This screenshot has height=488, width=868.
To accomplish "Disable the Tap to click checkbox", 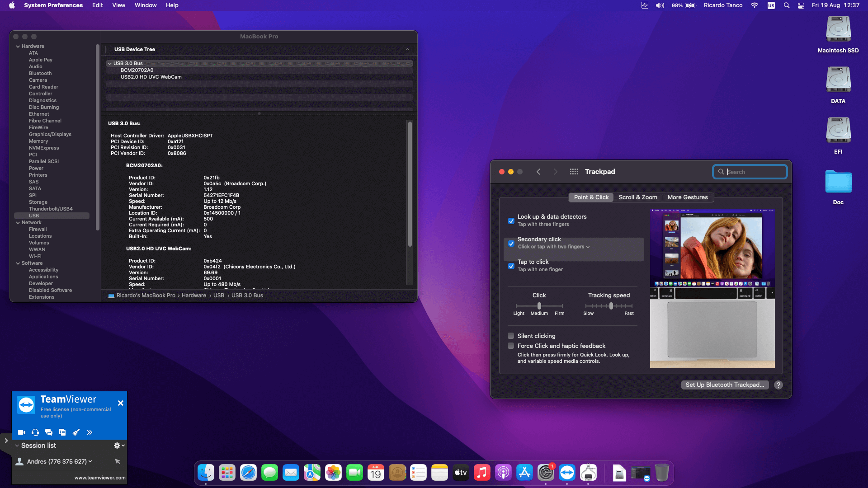I will coord(511,266).
